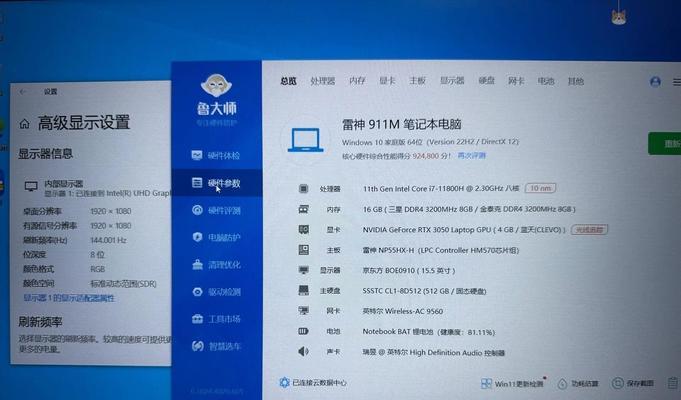The width and height of the screenshot is (681, 400).
Task: Click the 内部显示器 entry in Settings
Action: click(63, 184)
